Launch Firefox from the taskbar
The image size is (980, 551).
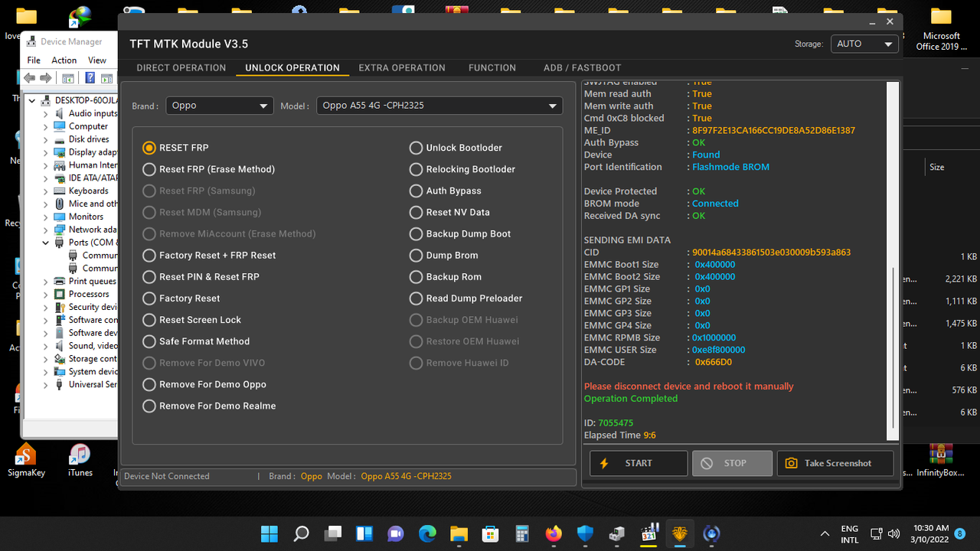pos(554,533)
